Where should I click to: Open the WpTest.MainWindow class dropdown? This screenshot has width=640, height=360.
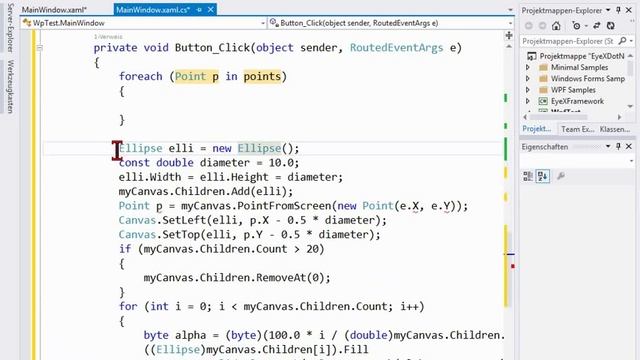tap(263, 23)
